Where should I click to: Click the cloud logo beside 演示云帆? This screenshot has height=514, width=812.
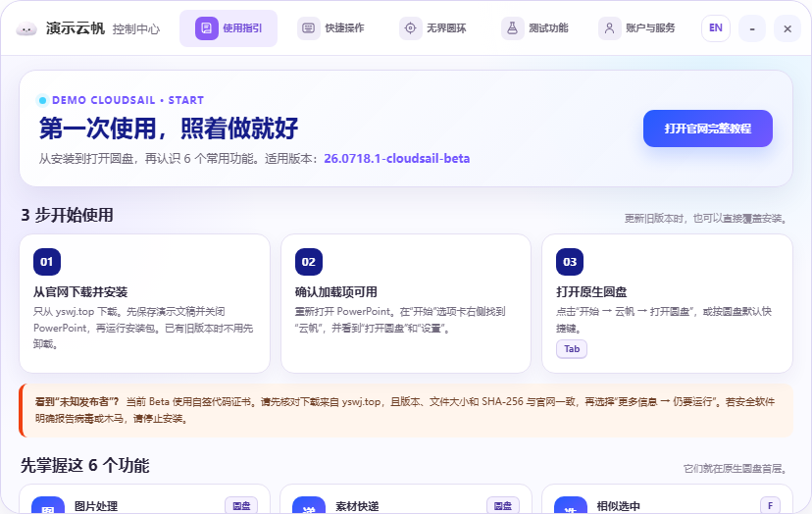click(26, 28)
